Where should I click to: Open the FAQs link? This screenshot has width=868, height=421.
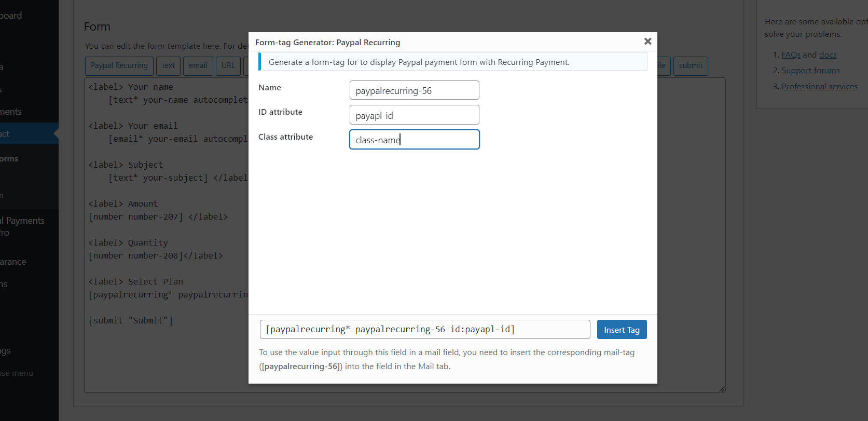click(x=791, y=55)
